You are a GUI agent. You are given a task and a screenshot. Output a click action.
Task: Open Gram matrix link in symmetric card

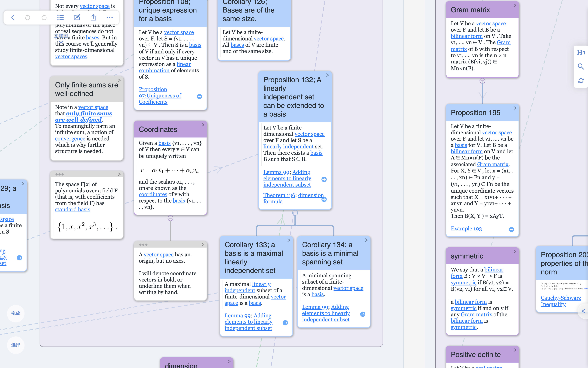click(x=476, y=315)
